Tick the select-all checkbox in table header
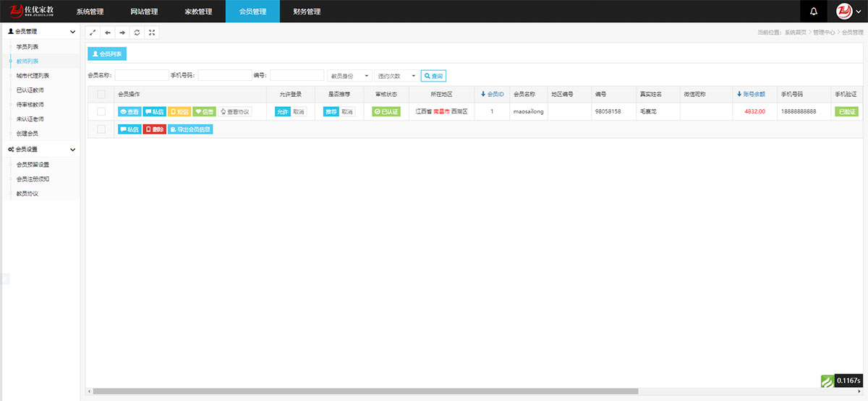 pos(101,94)
